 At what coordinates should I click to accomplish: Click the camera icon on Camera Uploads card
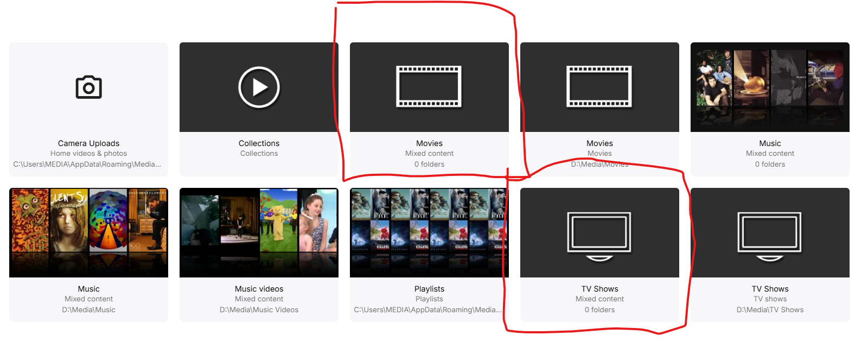click(88, 87)
